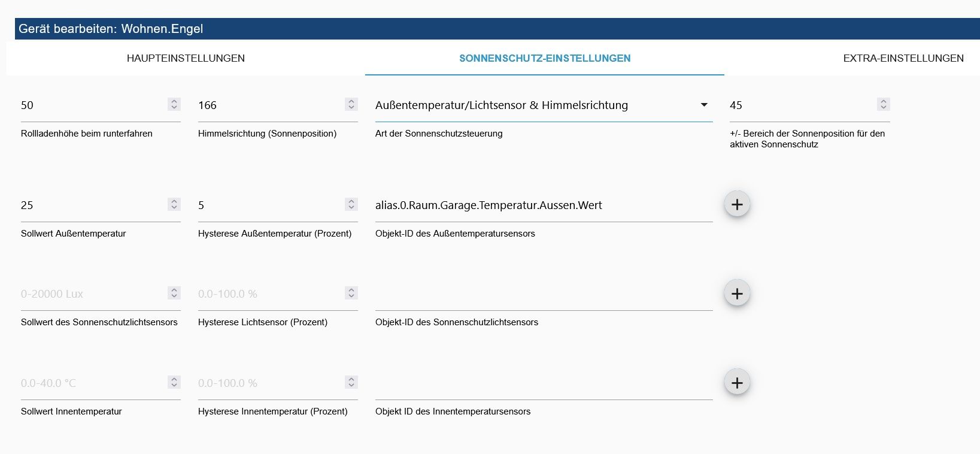Focus the Sollwert Innentemperatur input field

(x=93, y=383)
